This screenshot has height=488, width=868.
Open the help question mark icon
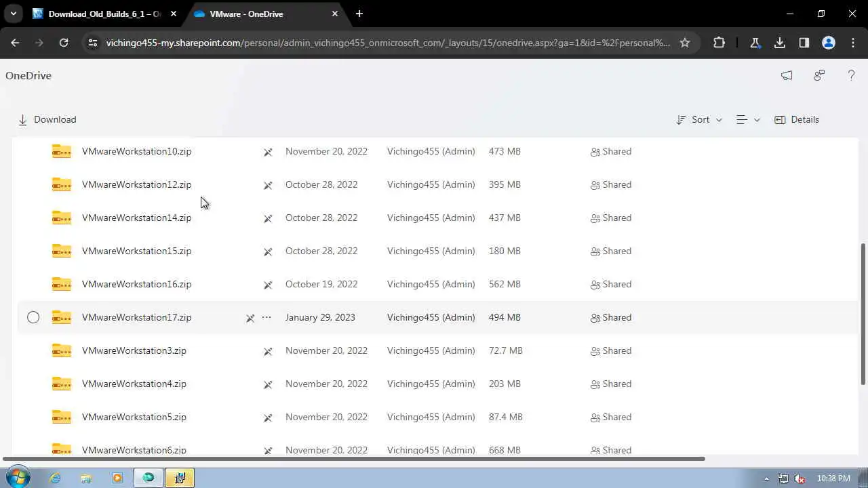pyautogui.click(x=851, y=75)
